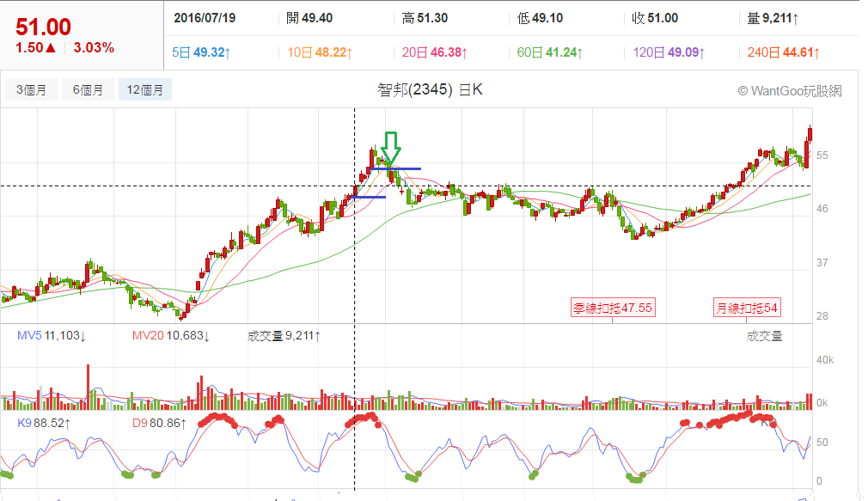
Task: Click the 240日 44.61 moving average value
Action: click(783, 52)
